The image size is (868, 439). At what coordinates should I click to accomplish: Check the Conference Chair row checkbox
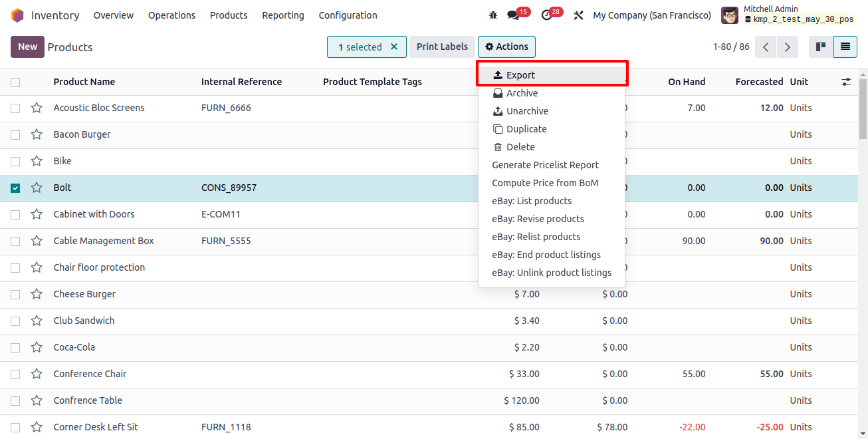tap(15, 374)
